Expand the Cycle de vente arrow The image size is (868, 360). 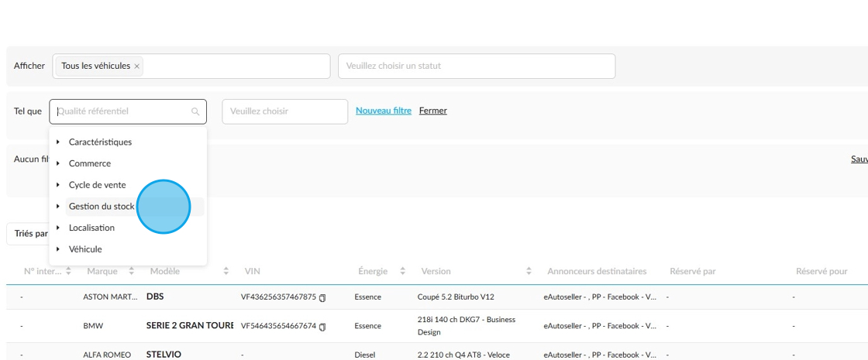pyautogui.click(x=58, y=185)
